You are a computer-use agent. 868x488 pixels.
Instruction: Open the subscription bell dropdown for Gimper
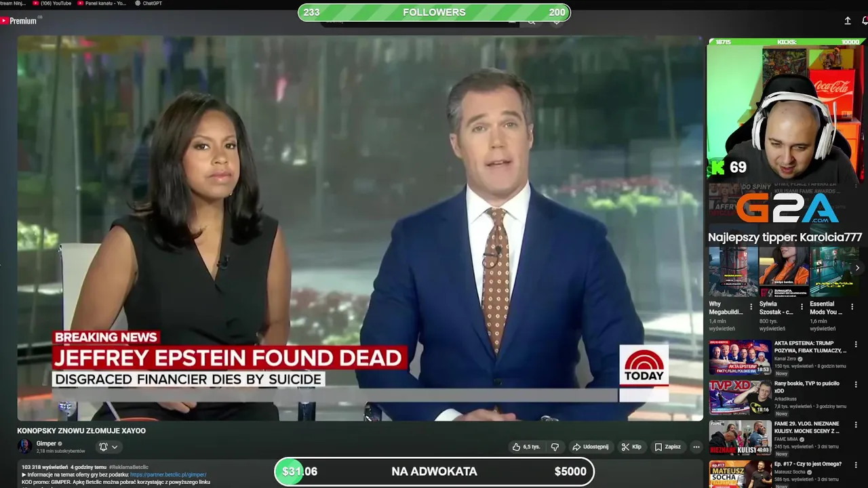108,447
